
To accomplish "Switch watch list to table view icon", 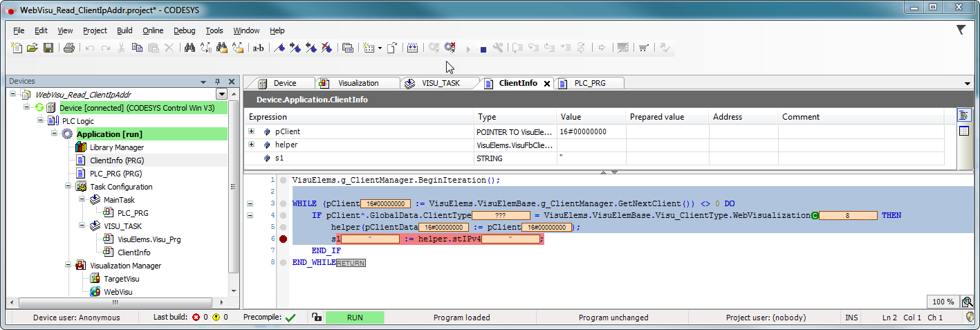I will point(964,131).
